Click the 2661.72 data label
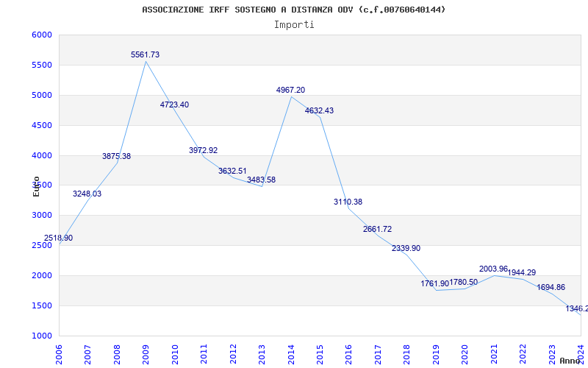Viewport: 588px width, 368px height. tap(377, 229)
